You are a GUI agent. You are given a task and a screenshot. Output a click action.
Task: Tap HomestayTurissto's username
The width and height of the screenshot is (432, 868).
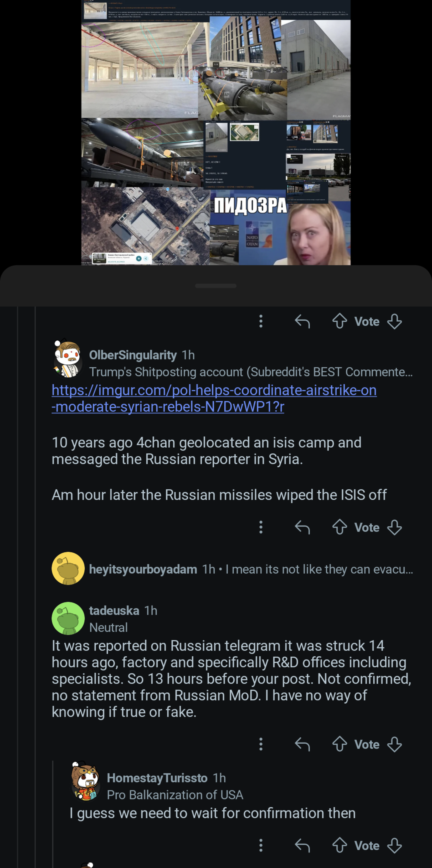pos(157,778)
